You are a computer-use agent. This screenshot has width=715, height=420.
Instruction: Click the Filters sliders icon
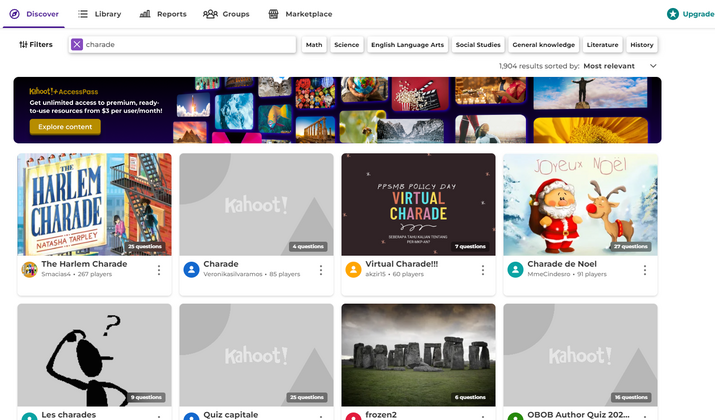[x=23, y=45]
